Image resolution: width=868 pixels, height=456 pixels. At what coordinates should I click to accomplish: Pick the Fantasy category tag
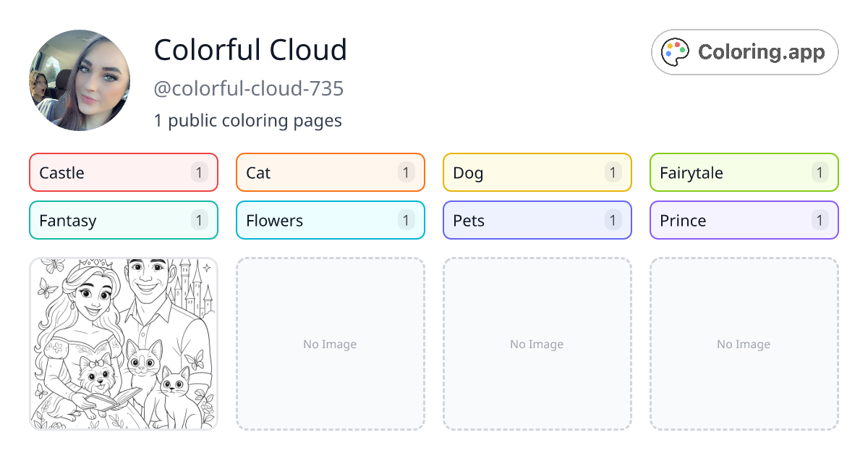[123, 220]
